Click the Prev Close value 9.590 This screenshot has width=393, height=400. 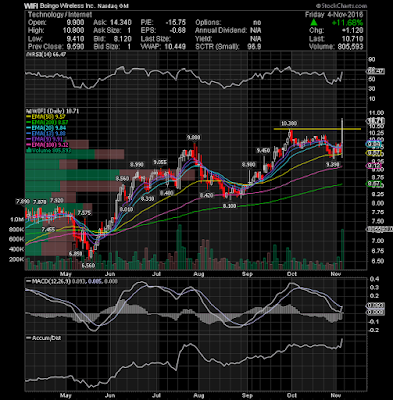click(x=75, y=47)
